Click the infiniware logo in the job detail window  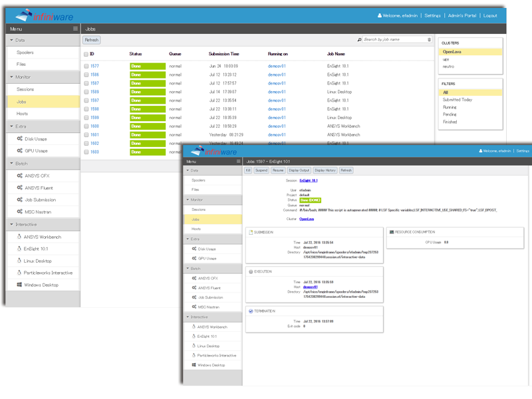(213, 152)
